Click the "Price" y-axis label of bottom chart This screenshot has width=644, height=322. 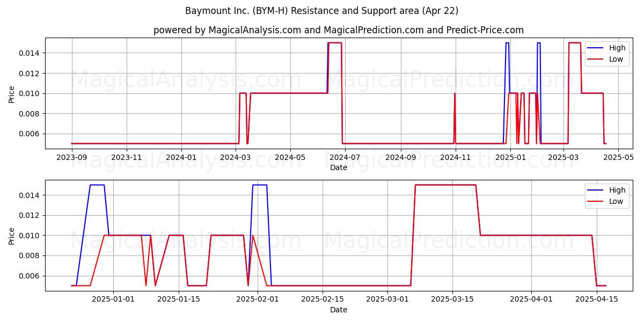(x=12, y=236)
